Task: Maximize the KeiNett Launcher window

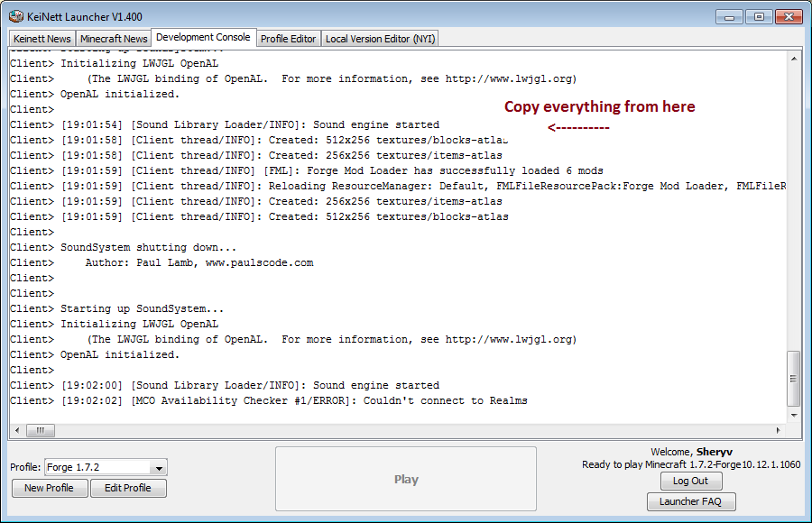Action: (x=759, y=17)
